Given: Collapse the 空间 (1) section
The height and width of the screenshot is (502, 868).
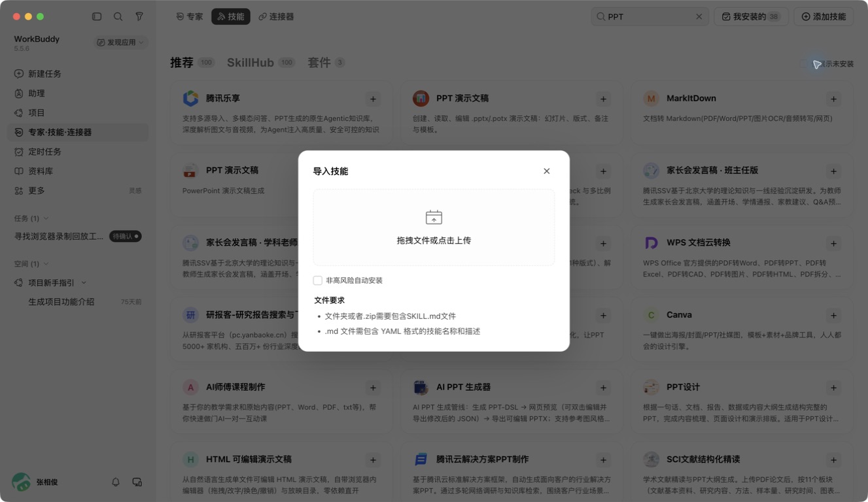Looking at the screenshot, I should pos(31,264).
